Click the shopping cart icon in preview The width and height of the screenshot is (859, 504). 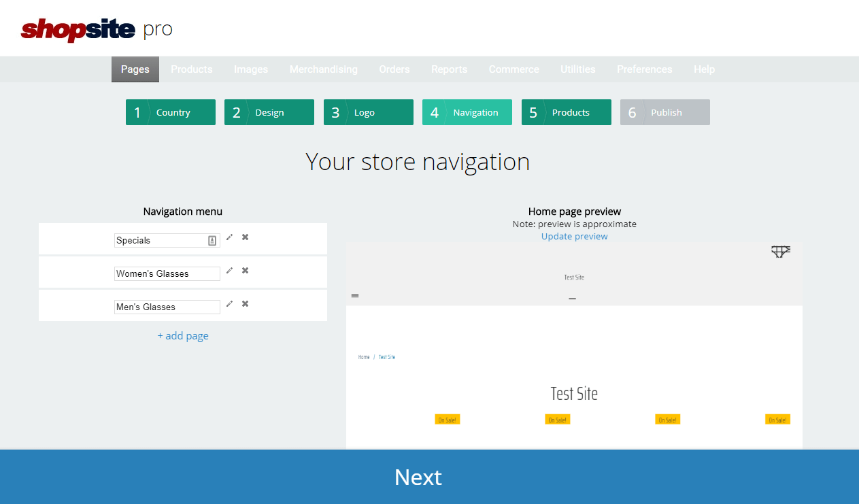[780, 252]
